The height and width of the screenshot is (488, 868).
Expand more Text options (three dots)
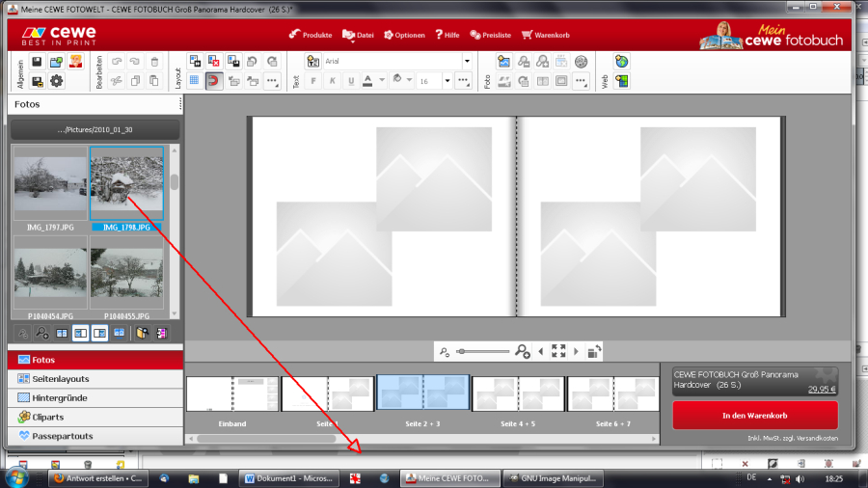point(463,81)
